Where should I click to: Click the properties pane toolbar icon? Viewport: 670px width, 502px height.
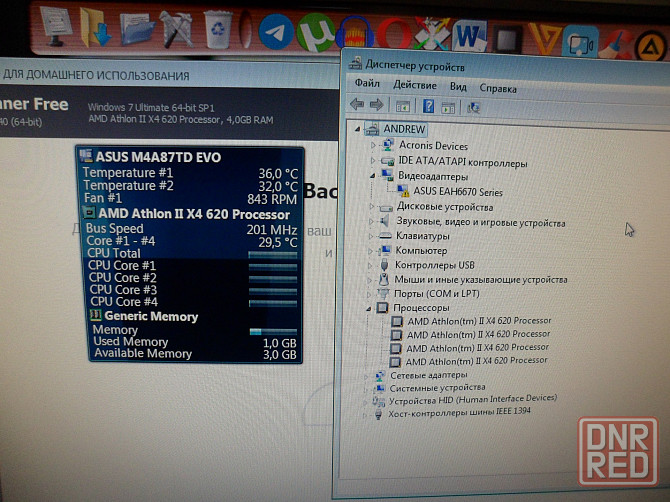448,107
